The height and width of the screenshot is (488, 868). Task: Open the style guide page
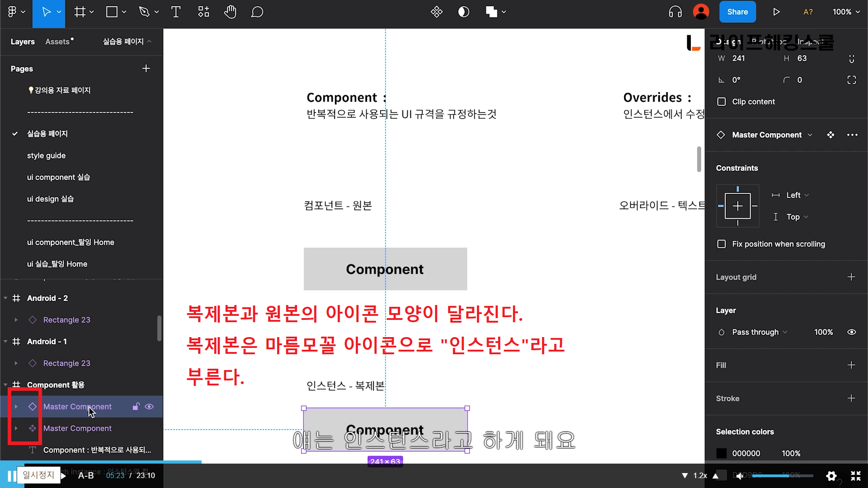(x=46, y=155)
